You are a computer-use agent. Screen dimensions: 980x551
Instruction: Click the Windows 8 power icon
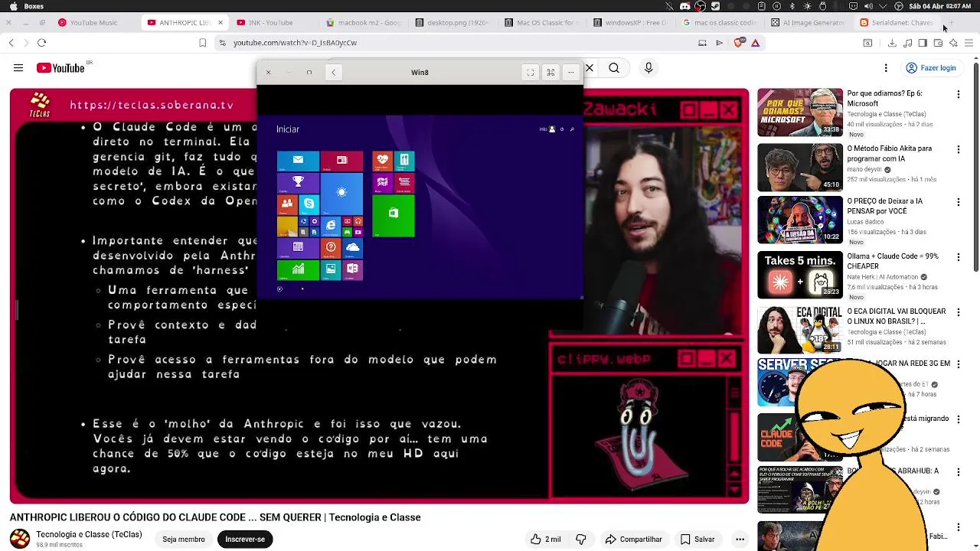pos(562,129)
